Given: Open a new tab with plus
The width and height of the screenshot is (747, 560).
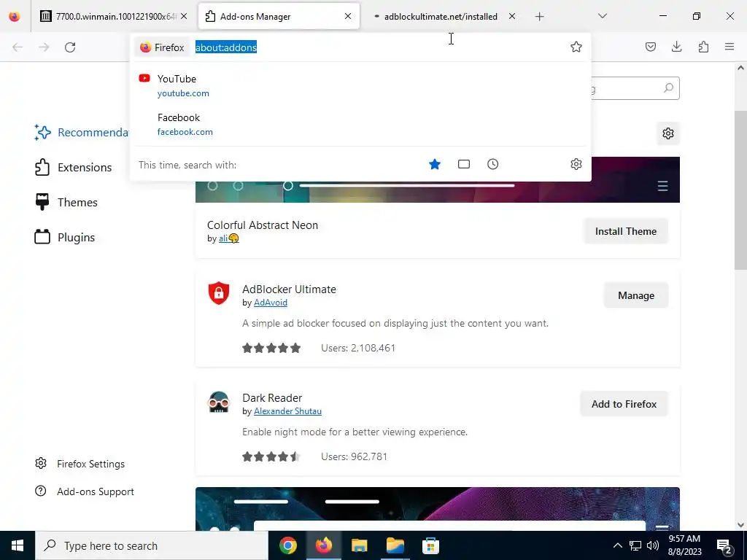Looking at the screenshot, I should click(539, 17).
